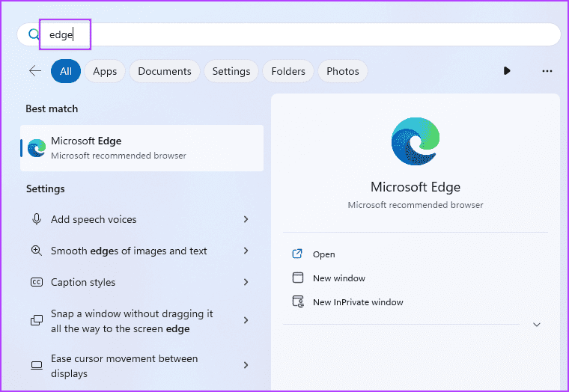Expand Ease cursor movement chevron
Screen dimensions: 569x392
(x=246, y=365)
